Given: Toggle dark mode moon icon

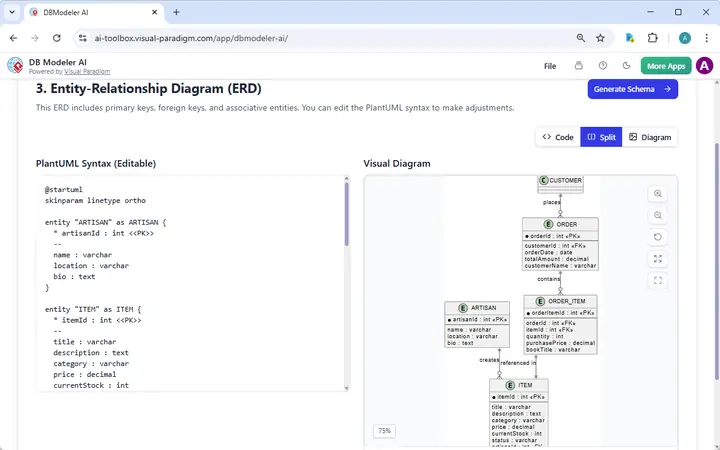Looking at the screenshot, I should click(626, 66).
